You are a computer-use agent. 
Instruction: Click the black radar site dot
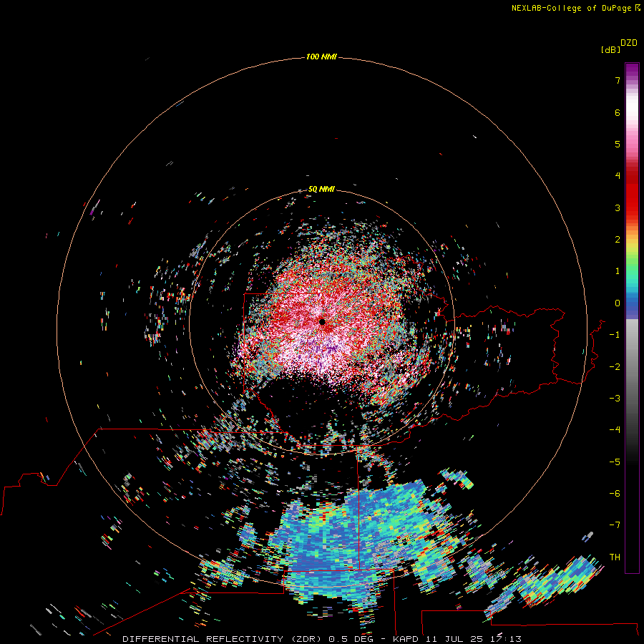point(322,322)
